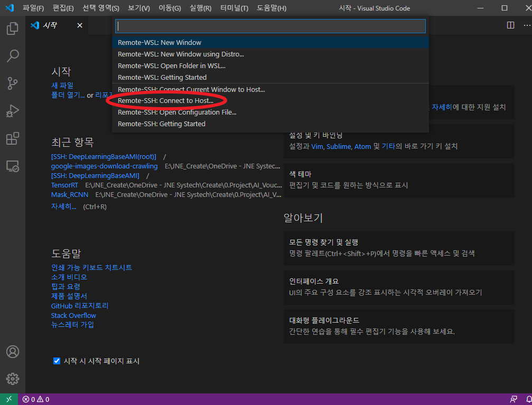The height and width of the screenshot is (405, 532).
Task: Click 뉴스레터 가입 link
Action: point(72,325)
